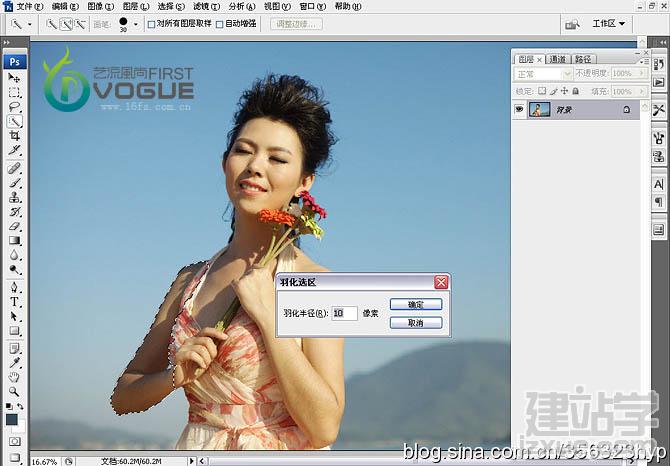670x466 pixels.
Task: Select the Lasso tool
Action: [x=14, y=107]
